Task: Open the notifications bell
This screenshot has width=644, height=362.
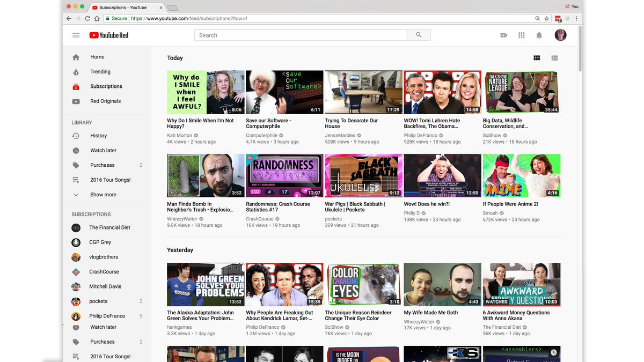Action: coord(539,35)
